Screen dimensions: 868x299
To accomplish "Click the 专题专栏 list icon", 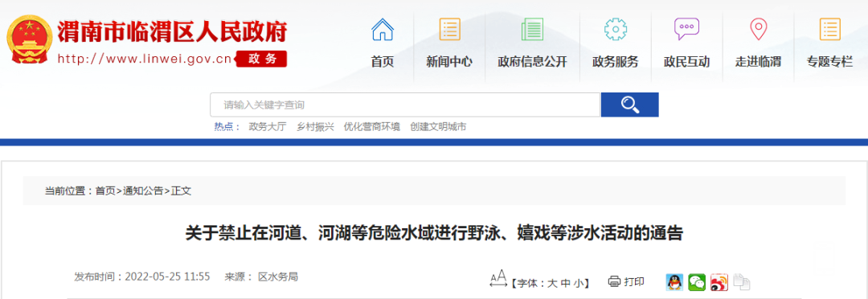I will click(829, 29).
